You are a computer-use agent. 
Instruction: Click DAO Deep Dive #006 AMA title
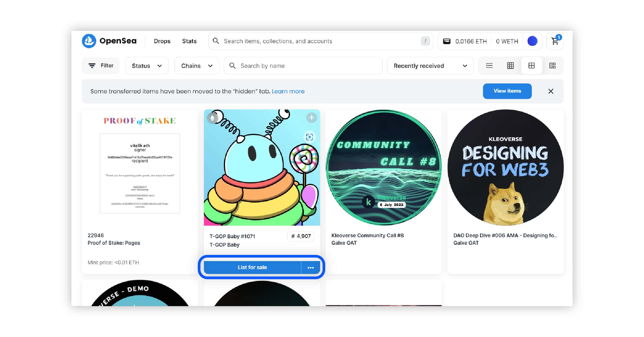[x=505, y=235]
